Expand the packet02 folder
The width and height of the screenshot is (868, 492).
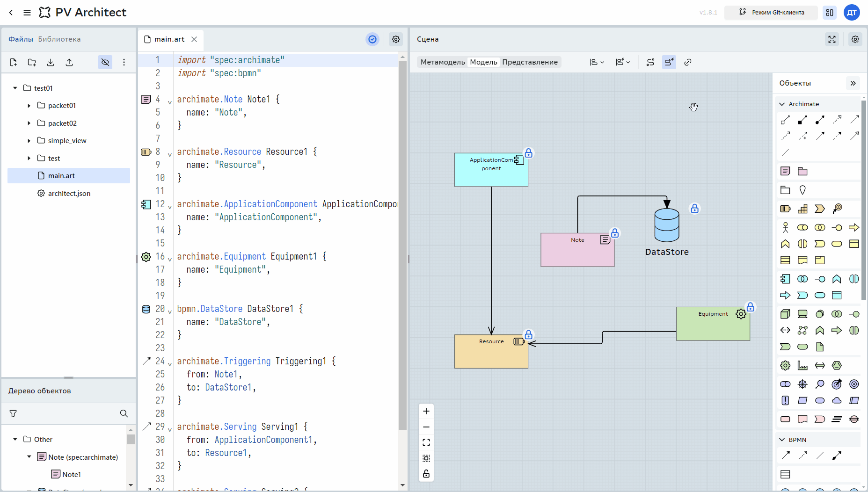(29, 123)
